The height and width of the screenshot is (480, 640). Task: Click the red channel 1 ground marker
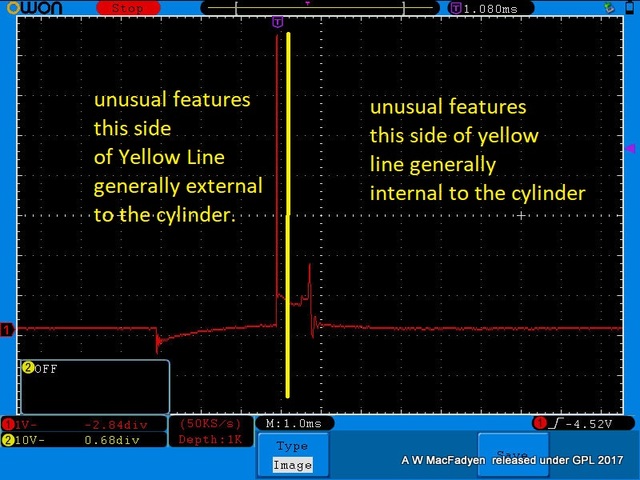click(x=7, y=330)
